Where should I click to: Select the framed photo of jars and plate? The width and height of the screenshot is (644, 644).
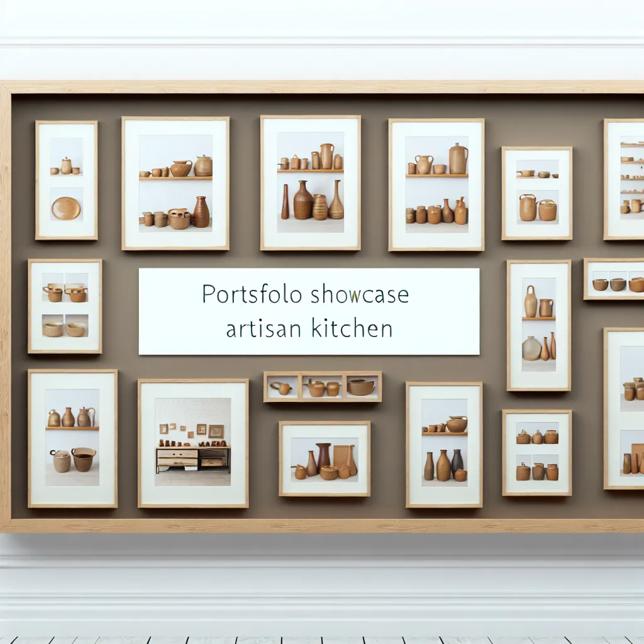(65, 180)
